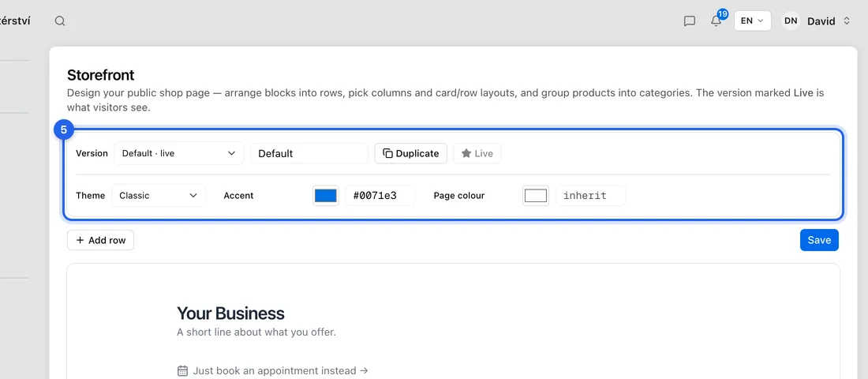Click the Duplicate button
Image resolution: width=868 pixels, height=379 pixels.
point(411,153)
